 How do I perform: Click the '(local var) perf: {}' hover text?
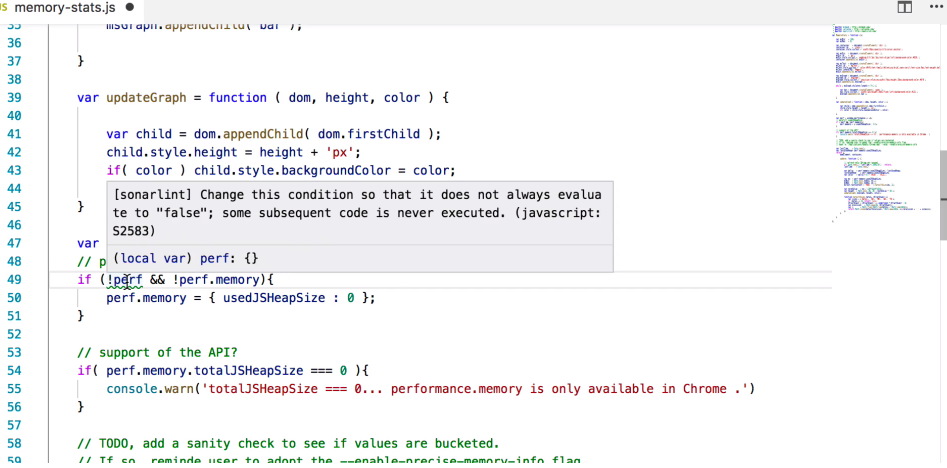(x=186, y=258)
